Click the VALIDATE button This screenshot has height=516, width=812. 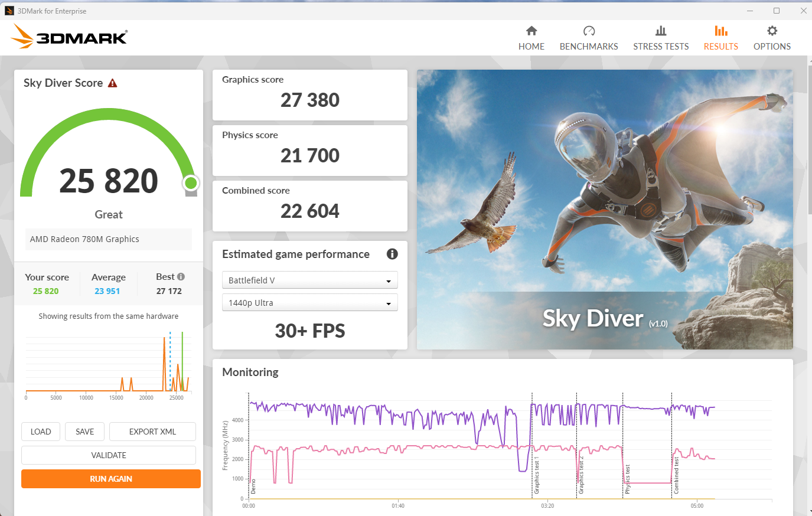pos(109,455)
